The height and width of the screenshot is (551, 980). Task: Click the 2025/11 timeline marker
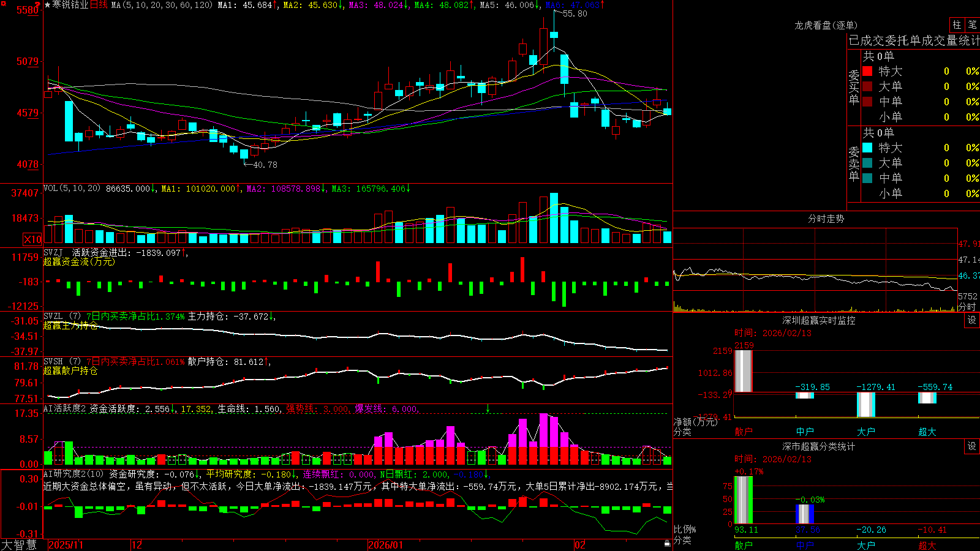coord(66,545)
